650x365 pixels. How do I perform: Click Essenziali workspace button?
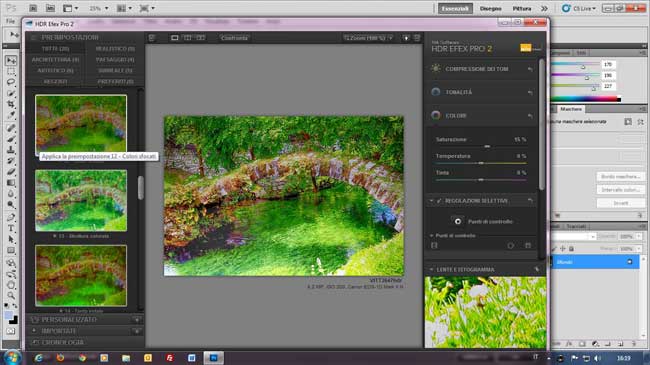pyautogui.click(x=455, y=8)
